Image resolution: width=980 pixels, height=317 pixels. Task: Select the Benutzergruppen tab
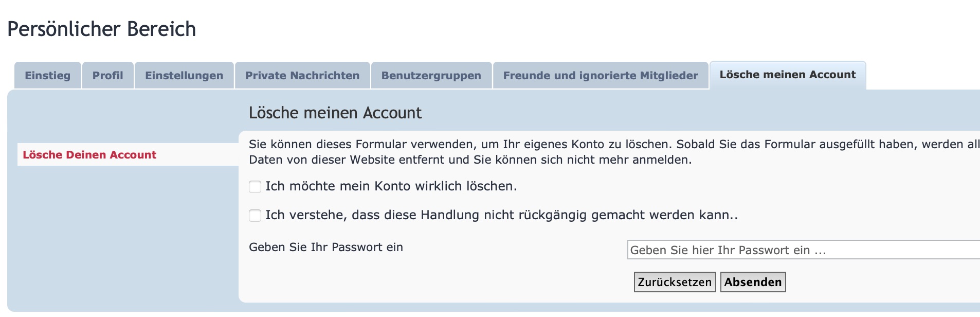[x=431, y=76]
